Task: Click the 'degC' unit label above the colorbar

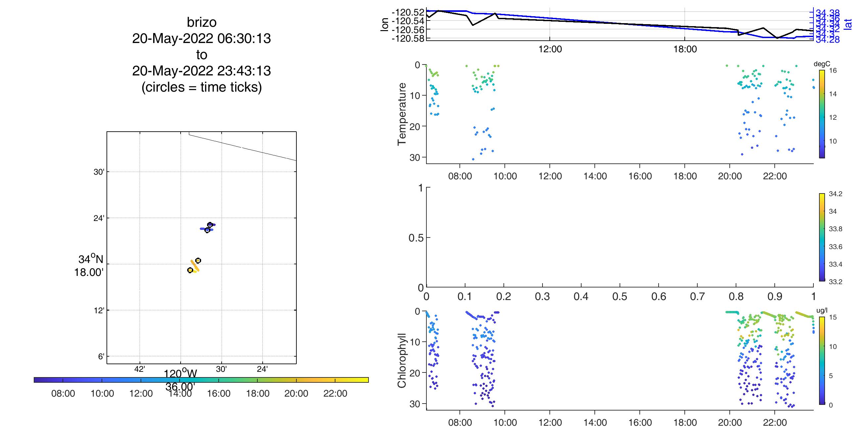Action: (x=822, y=64)
